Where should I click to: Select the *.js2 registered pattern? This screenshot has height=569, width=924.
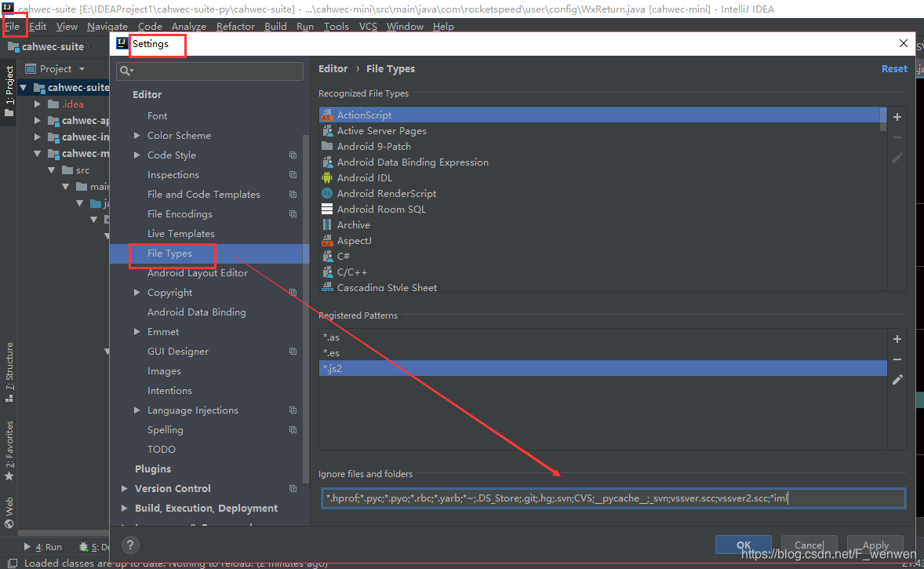(x=603, y=368)
